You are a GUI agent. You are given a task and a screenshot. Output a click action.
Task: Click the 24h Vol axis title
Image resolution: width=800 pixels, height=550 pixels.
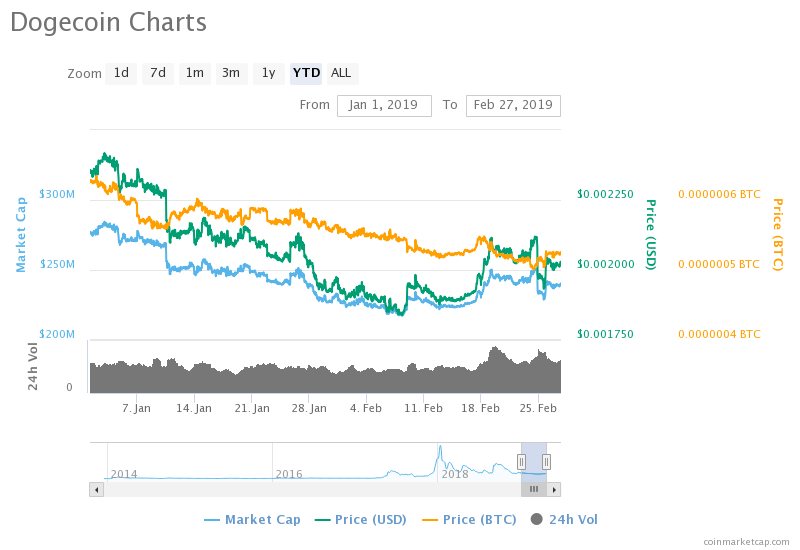coord(33,367)
